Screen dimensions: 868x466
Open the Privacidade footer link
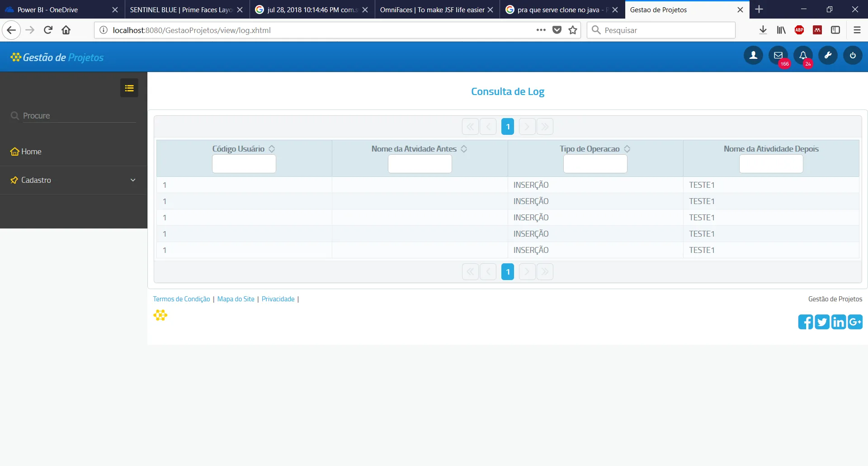click(278, 299)
